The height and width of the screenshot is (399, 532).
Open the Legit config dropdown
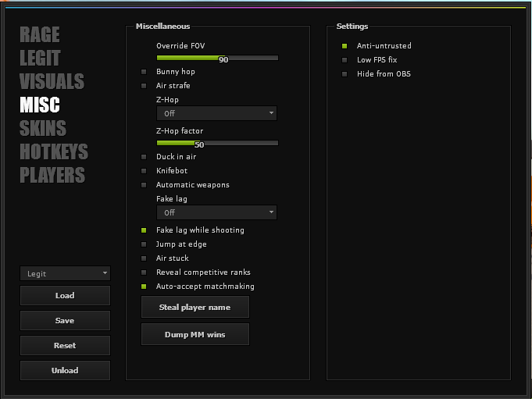[65, 273]
